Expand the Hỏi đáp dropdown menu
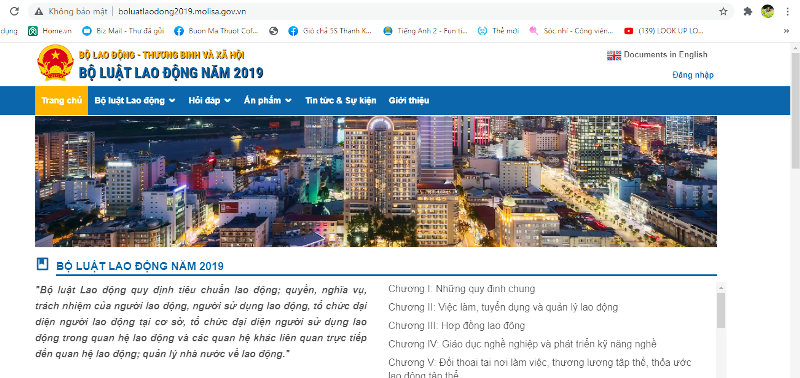Viewport: 800px width, 378px height. [209, 100]
